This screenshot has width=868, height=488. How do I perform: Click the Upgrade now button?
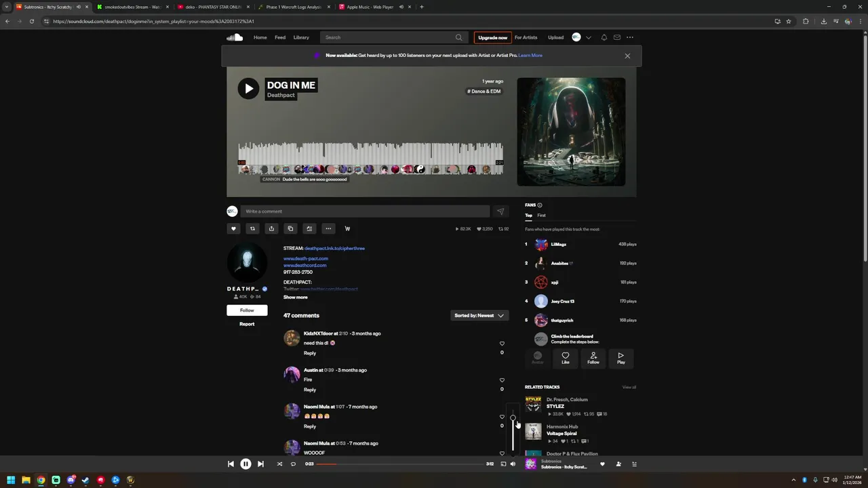point(492,37)
